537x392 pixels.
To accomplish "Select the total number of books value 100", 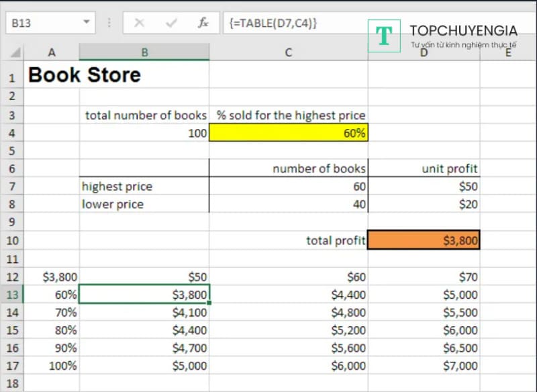I will (x=144, y=133).
